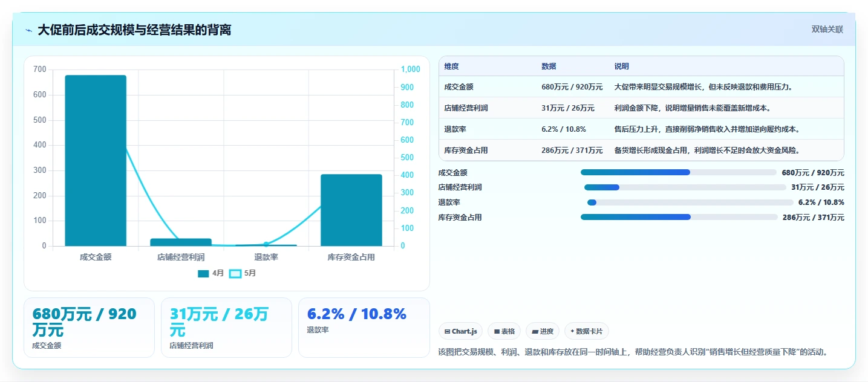Click the 31万元 / 26万元 value beside the progress bar
This screenshot has height=382, width=868.
tap(818, 187)
